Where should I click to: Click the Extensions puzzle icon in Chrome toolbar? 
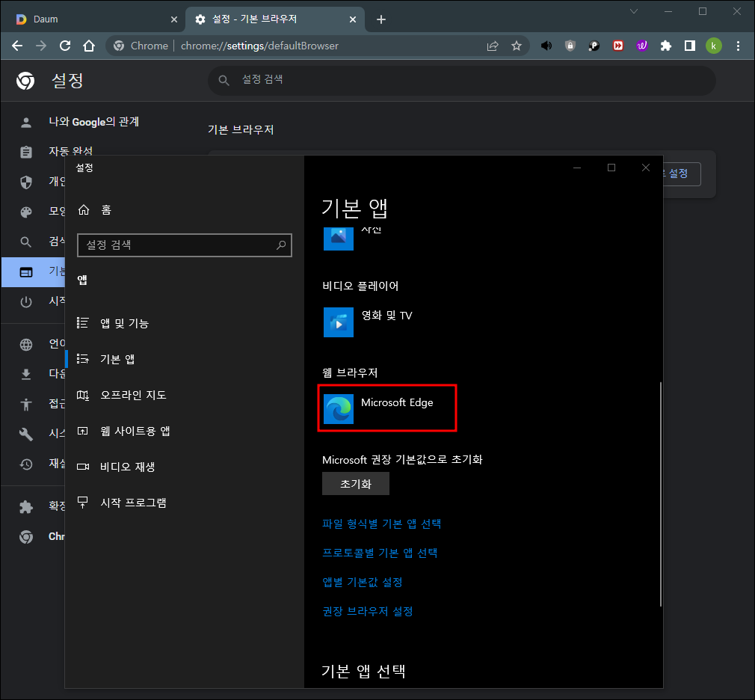[666, 46]
